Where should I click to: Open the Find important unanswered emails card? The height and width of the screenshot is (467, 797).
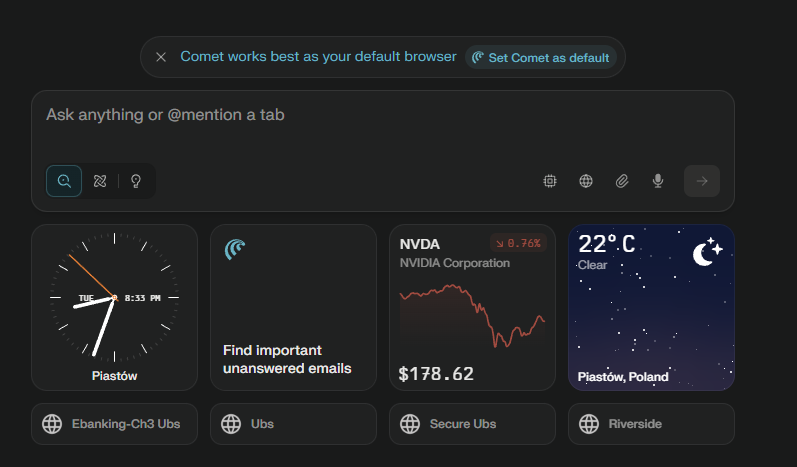click(293, 307)
